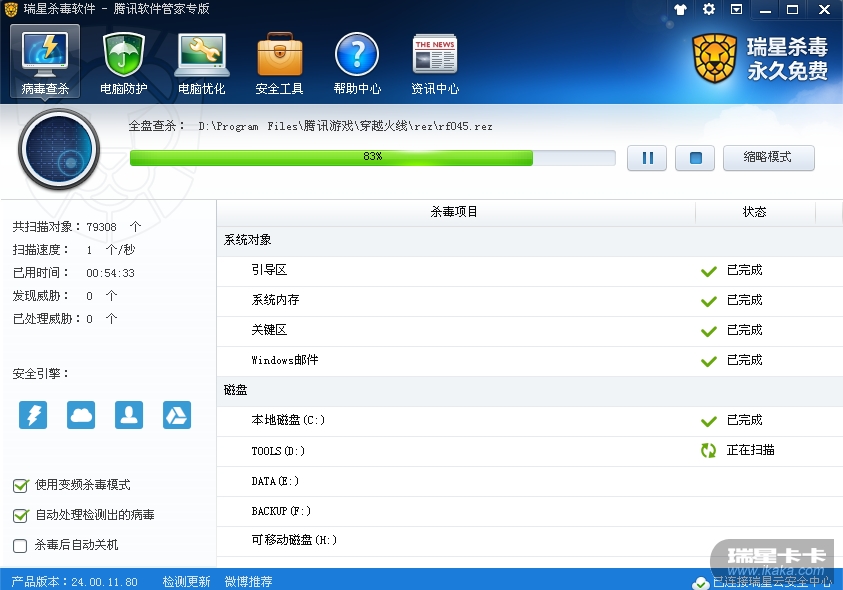Click the 状态 column header
The width and height of the screenshot is (843, 590).
[755, 212]
